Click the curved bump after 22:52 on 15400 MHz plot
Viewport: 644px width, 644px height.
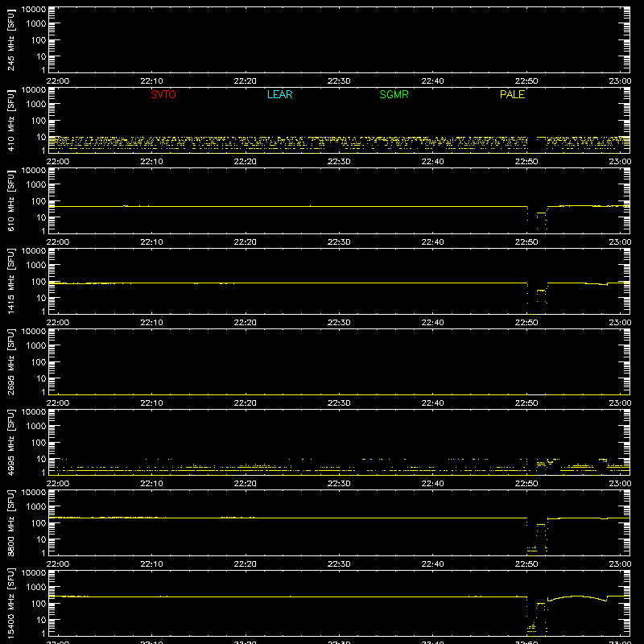[x=577, y=598]
